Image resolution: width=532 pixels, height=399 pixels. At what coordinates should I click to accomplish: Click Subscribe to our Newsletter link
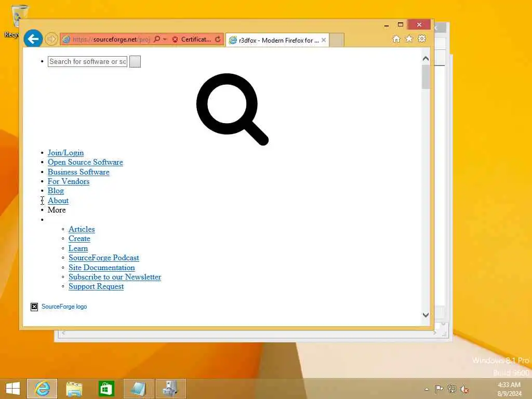(115, 277)
